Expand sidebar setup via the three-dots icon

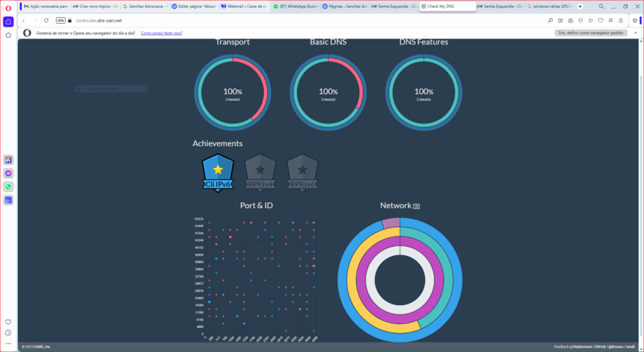coord(8,344)
